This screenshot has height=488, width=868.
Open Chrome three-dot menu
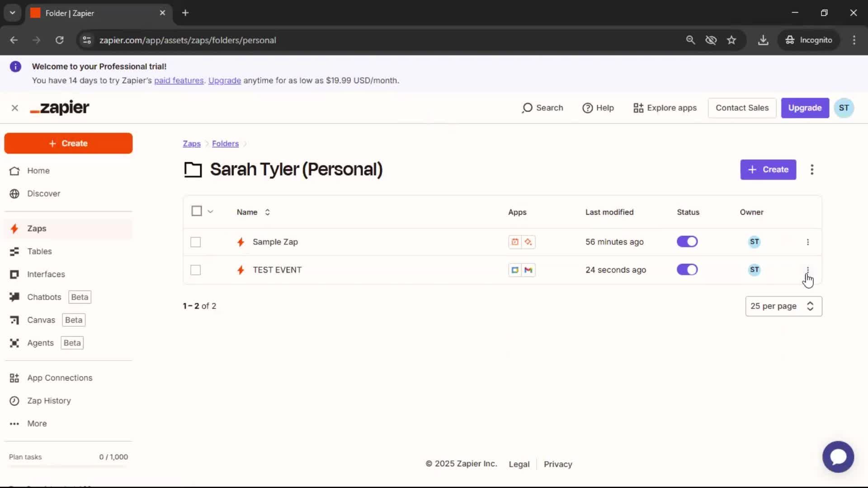point(854,40)
